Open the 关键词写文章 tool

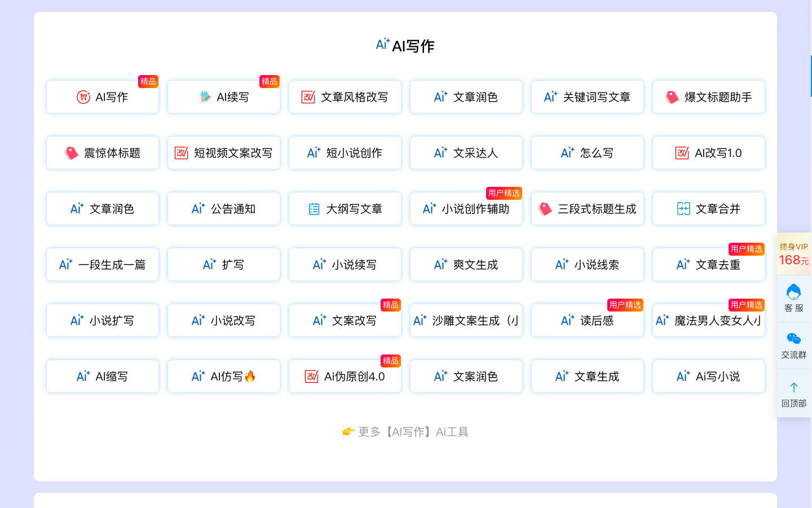point(588,97)
